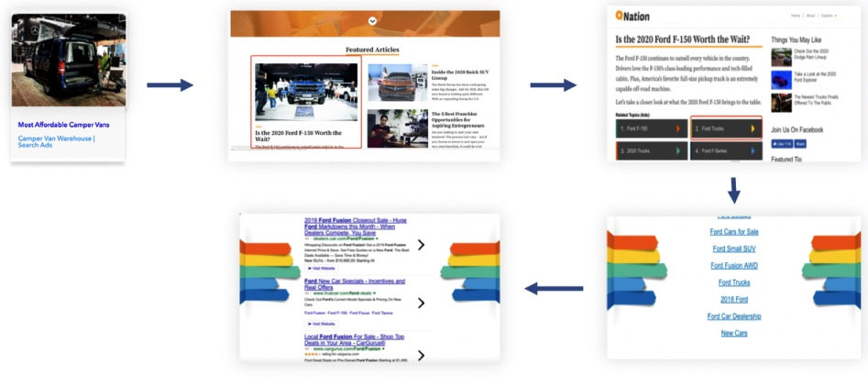The width and height of the screenshot is (868, 377).
Task: Go to Home in Nation's navigation
Action: [796, 16]
